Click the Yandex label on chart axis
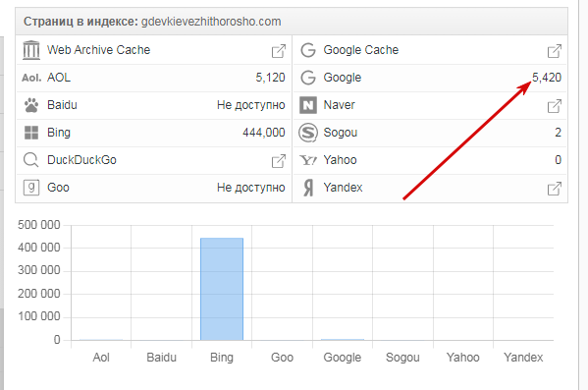Viewport: 588px width, 390px height. click(523, 357)
